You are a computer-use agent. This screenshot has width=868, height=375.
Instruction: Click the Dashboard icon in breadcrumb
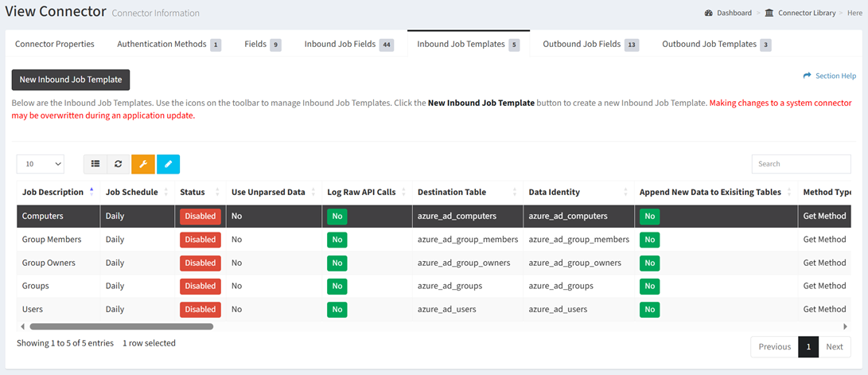[x=709, y=13]
